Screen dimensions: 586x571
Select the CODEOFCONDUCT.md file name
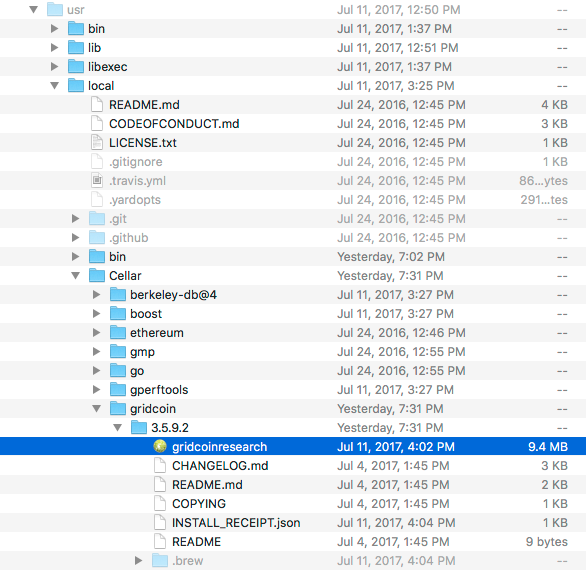coord(174,124)
